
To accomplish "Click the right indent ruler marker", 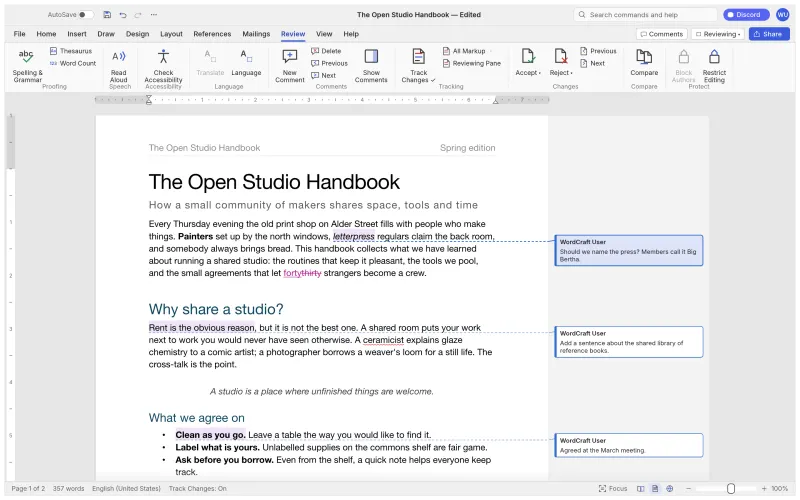I will [x=495, y=101].
